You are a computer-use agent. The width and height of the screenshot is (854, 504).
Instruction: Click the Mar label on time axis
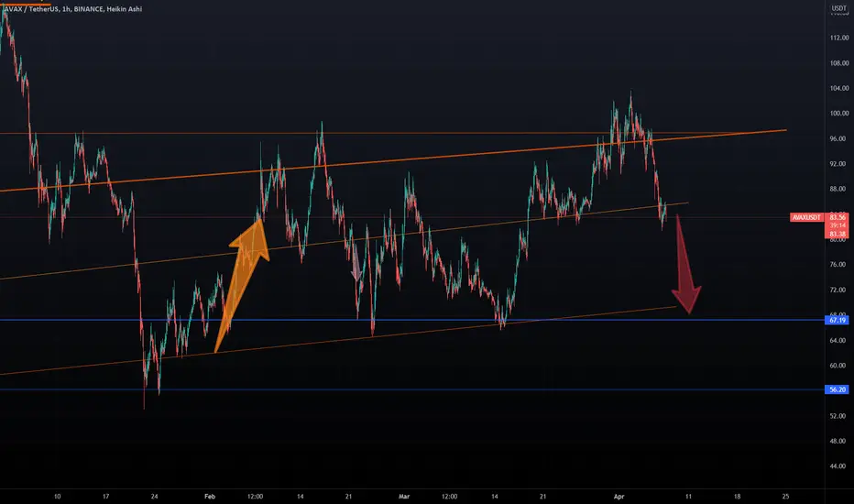tap(403, 497)
